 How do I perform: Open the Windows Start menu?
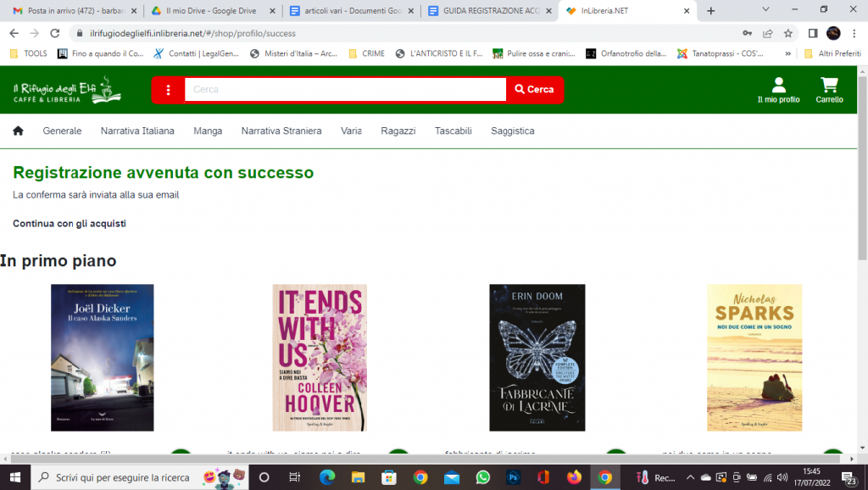pyautogui.click(x=15, y=477)
